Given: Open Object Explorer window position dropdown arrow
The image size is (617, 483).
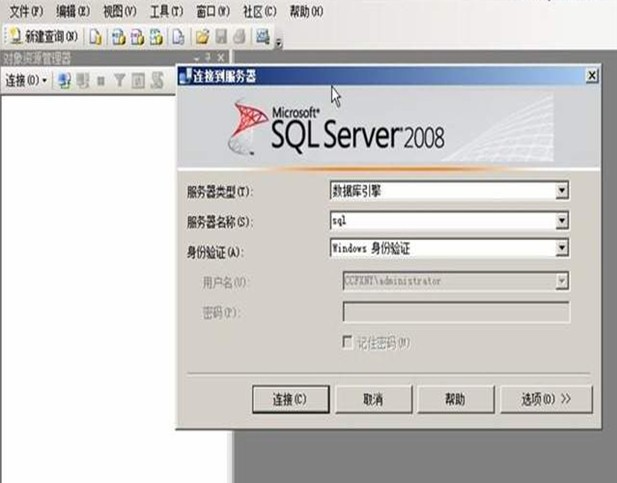Looking at the screenshot, I should [197, 58].
